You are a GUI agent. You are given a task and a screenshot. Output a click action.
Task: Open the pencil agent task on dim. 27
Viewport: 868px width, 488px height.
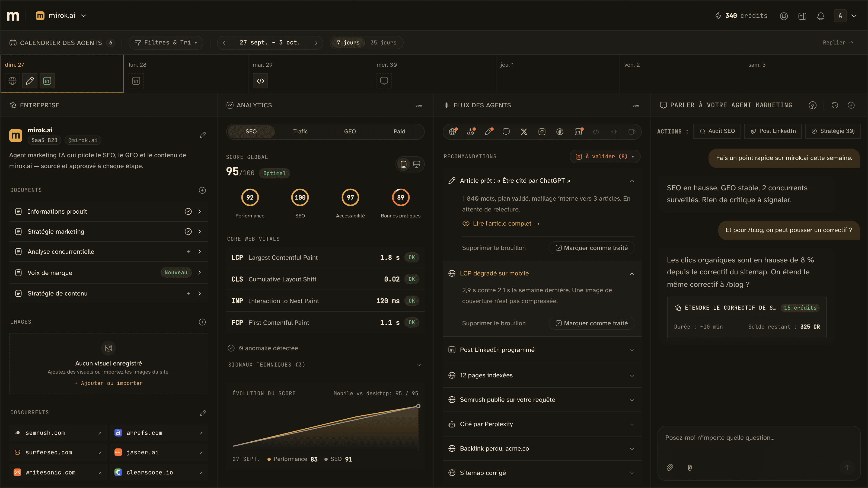(x=30, y=81)
